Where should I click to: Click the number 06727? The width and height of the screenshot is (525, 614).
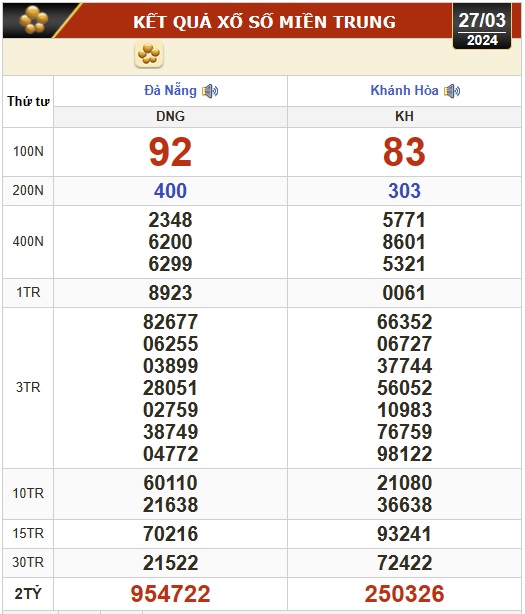[x=404, y=344]
